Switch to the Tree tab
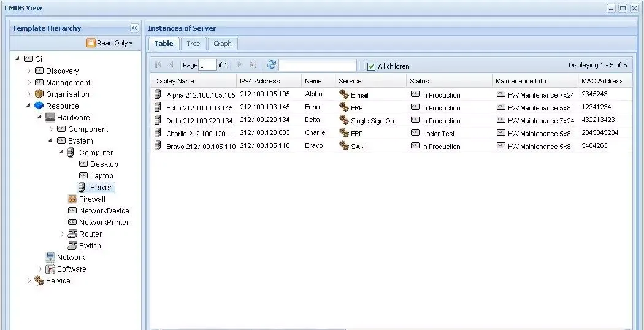 (x=193, y=44)
